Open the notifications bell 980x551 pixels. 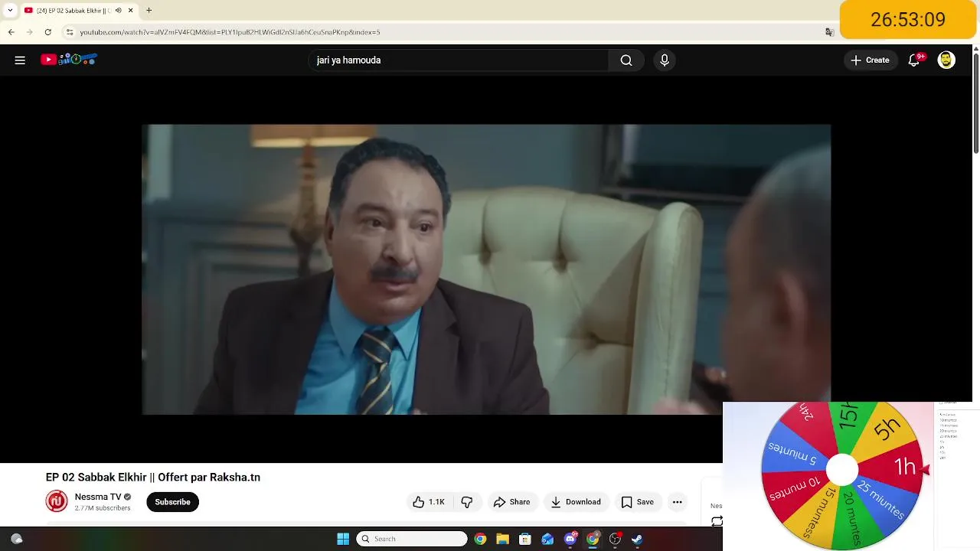[914, 60]
